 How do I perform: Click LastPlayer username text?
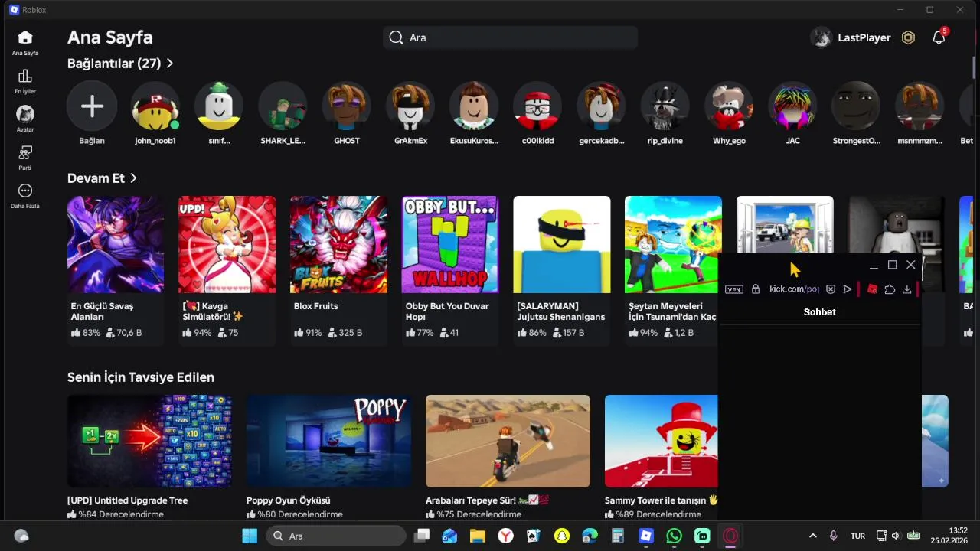point(864,37)
